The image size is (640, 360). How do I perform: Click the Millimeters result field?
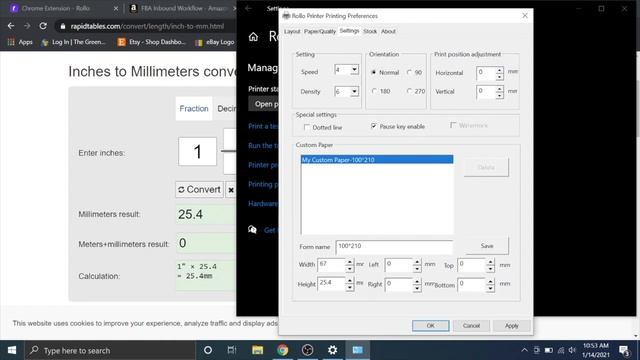[x=206, y=214]
